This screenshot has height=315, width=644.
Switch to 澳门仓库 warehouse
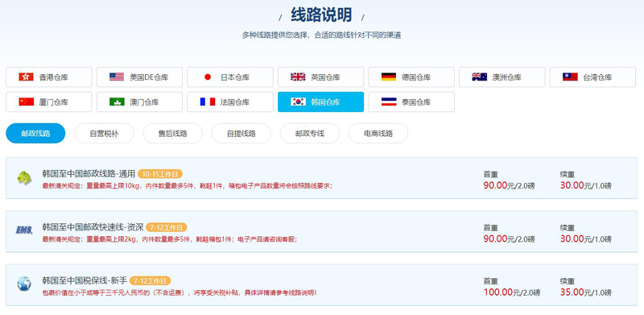pos(139,102)
